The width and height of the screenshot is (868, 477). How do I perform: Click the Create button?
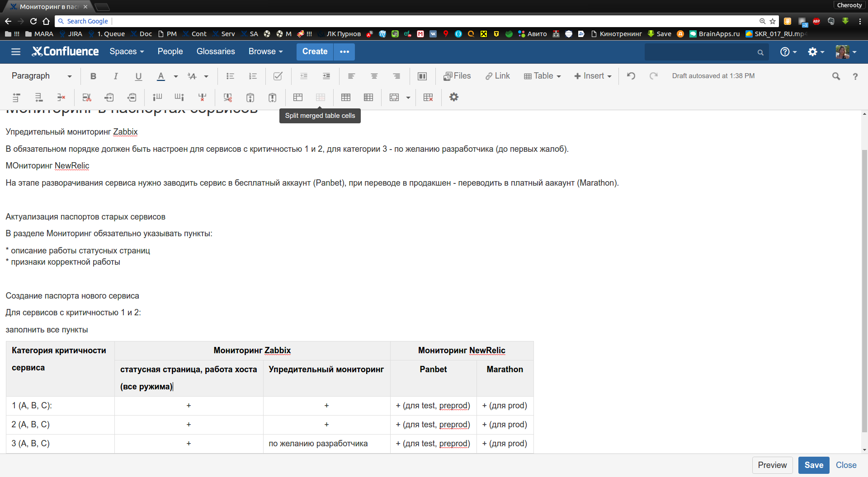pos(315,51)
